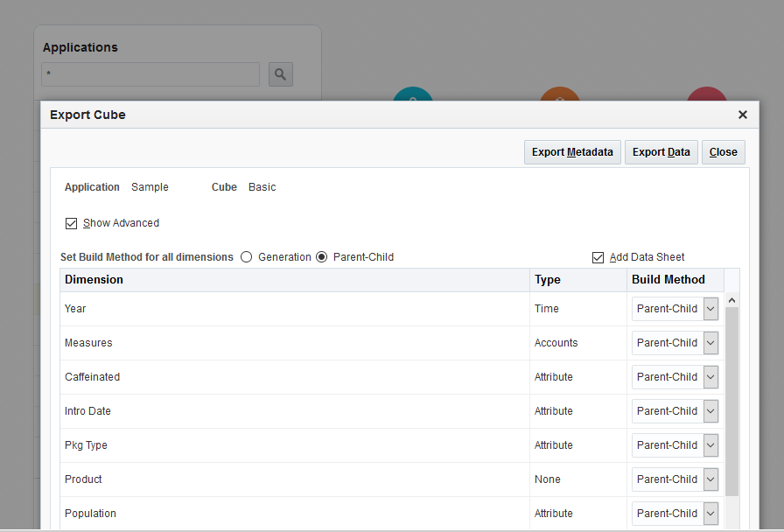Select the Caffeinated dimension cell
784x532 pixels.
coord(295,377)
